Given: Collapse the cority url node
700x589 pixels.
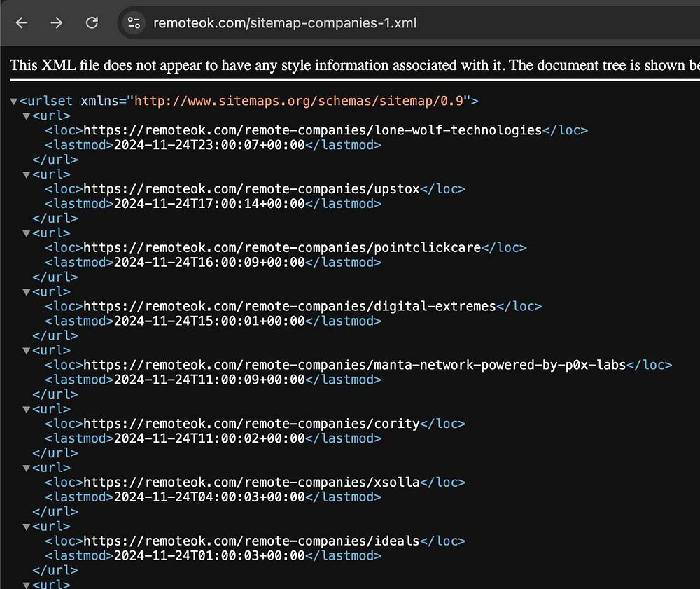Looking at the screenshot, I should coord(27,410).
